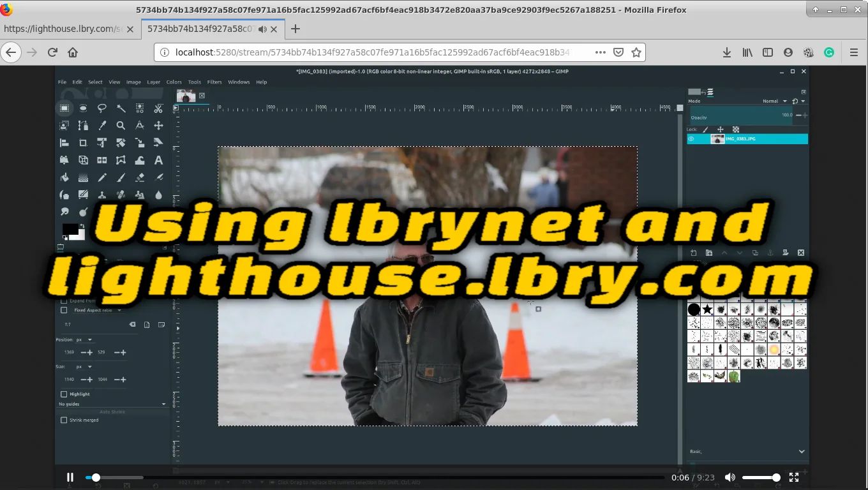Pick the Bucket Fill tool
868x490 pixels.
[64, 177]
